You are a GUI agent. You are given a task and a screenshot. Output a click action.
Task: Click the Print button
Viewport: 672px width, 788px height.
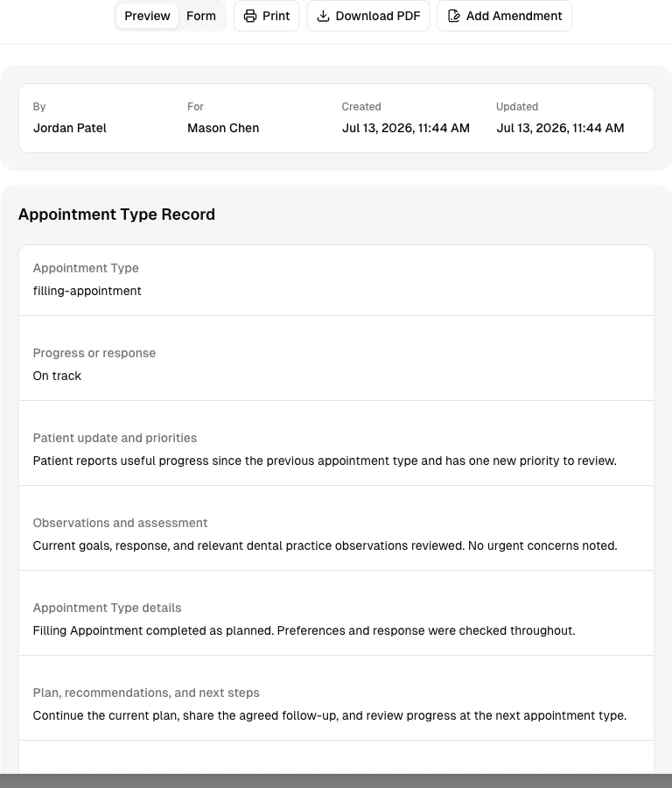(x=267, y=16)
